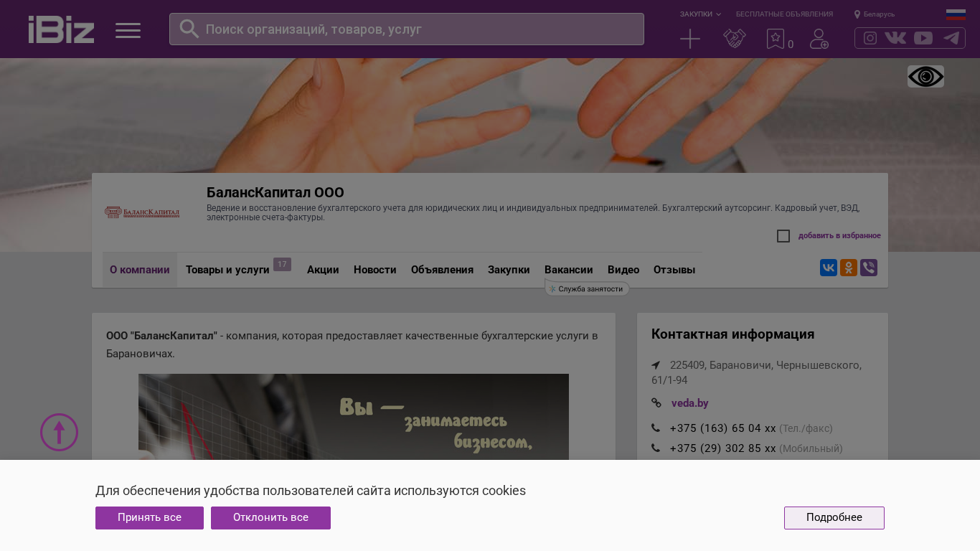Click the 17 badge on Товары и услуги
This screenshot has height=551, width=980.
tap(282, 265)
